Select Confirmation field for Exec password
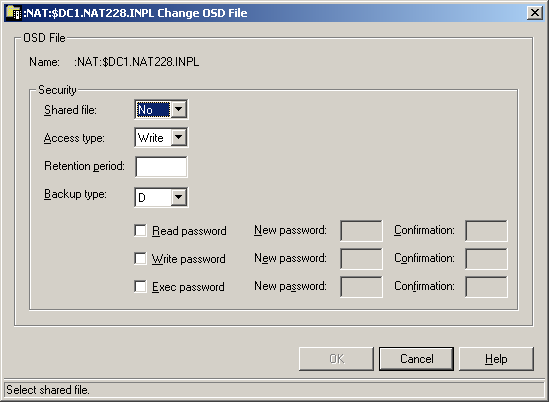Screen dimensions: 549x402 tap(486, 287)
